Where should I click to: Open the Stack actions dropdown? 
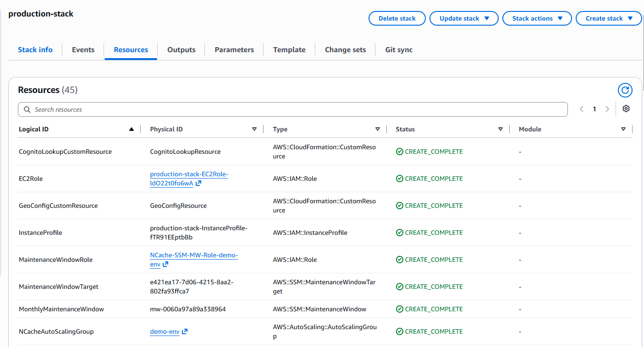[537, 18]
